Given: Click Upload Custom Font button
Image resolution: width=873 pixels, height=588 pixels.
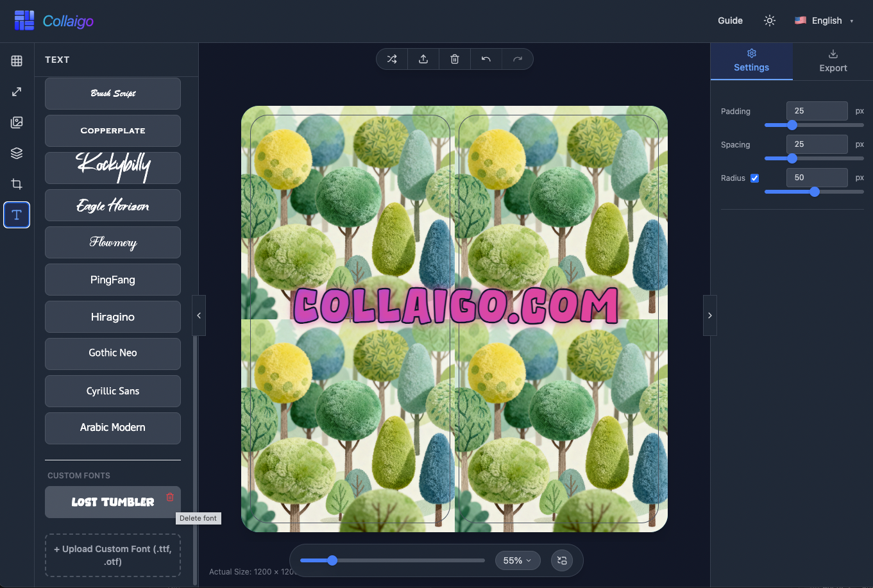Looking at the screenshot, I should click(x=113, y=555).
